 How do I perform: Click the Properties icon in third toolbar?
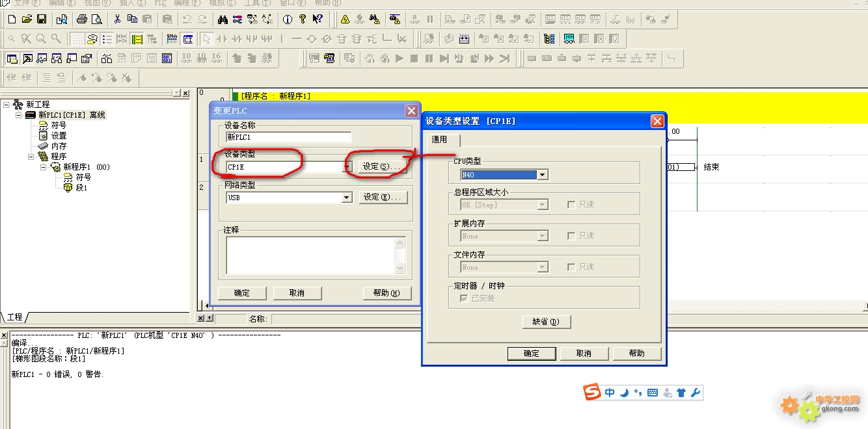[87, 58]
